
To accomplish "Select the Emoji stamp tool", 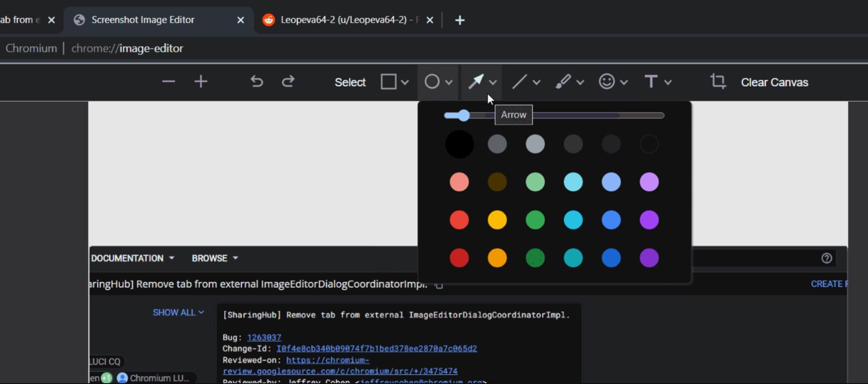I will [x=607, y=81].
